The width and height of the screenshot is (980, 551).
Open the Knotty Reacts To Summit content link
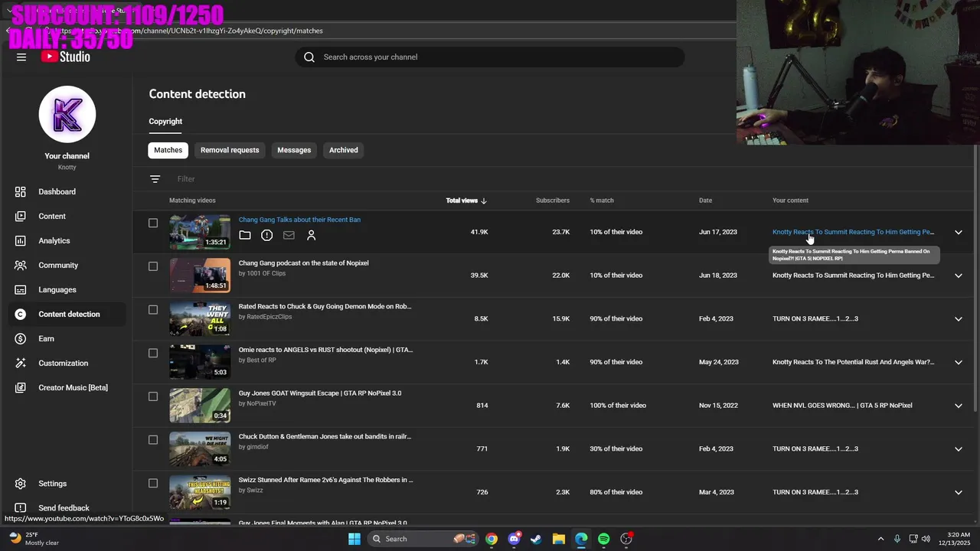853,232
